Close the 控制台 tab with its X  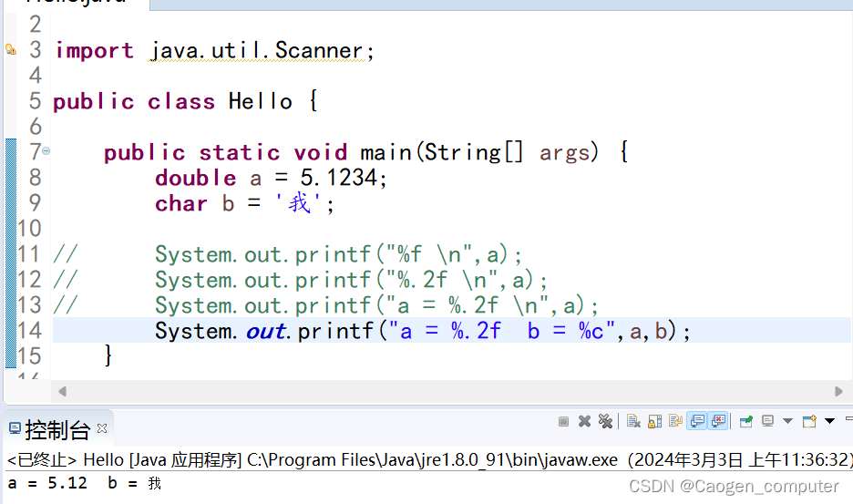(x=102, y=429)
